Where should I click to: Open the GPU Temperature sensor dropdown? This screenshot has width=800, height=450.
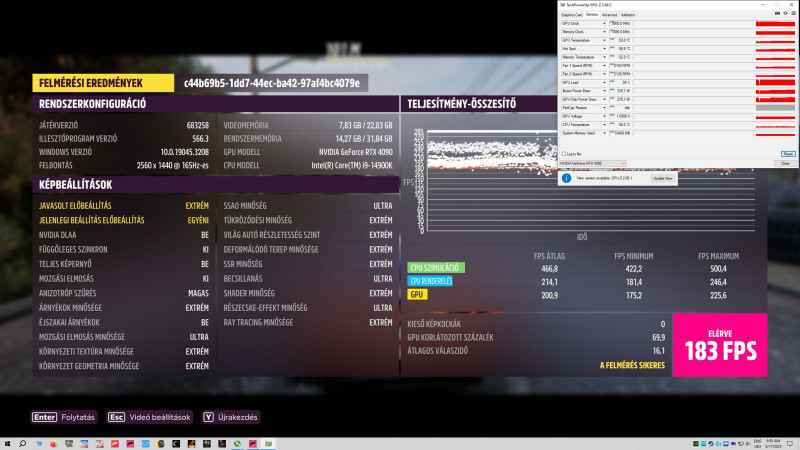point(604,40)
